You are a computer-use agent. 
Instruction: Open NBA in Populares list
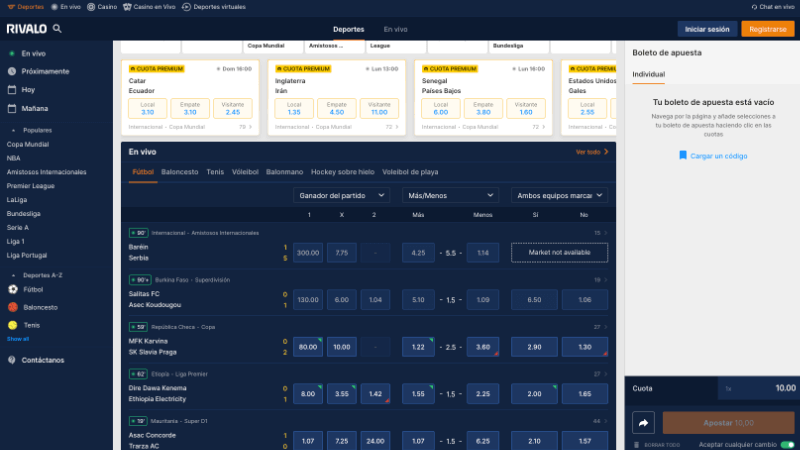coord(13,158)
